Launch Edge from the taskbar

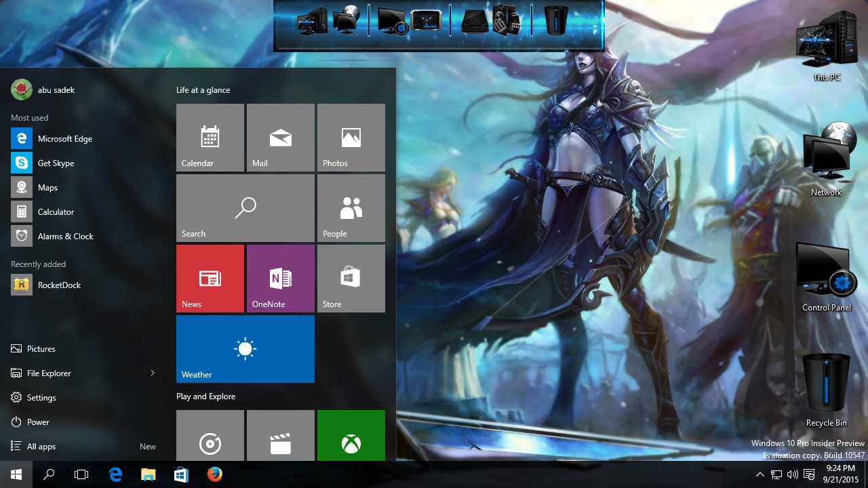[x=115, y=474]
